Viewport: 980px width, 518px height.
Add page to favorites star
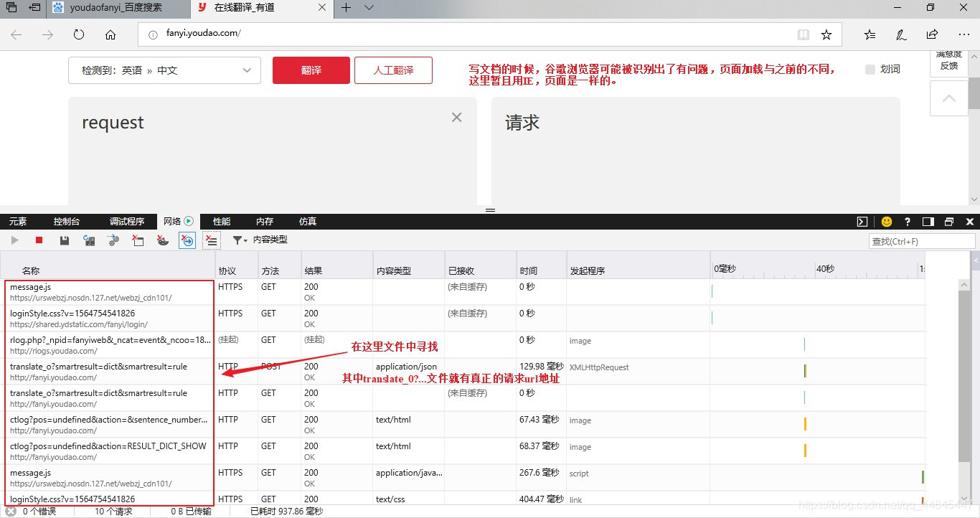click(826, 34)
